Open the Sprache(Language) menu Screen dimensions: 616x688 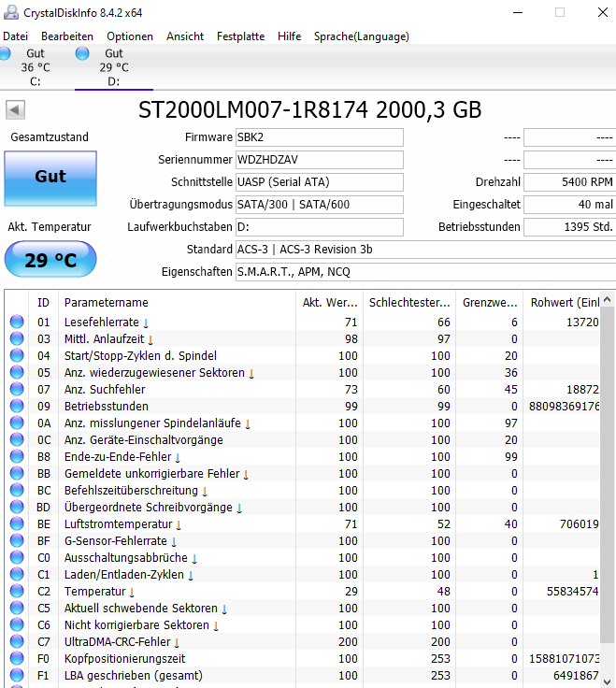pos(362,36)
